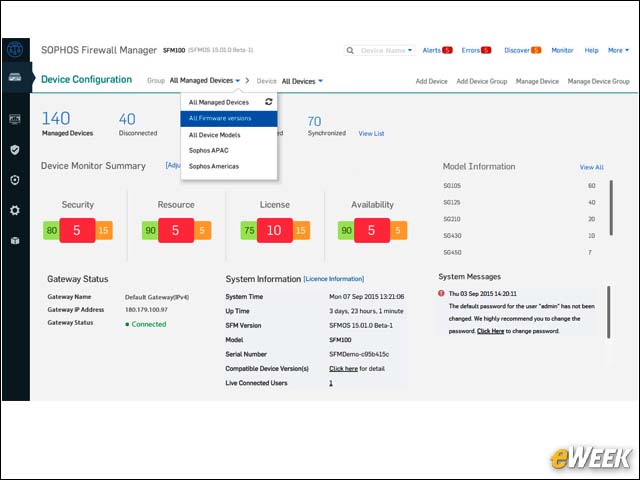640x480 pixels.
Task: Open the shield security sidebar icon
Action: tap(15, 150)
